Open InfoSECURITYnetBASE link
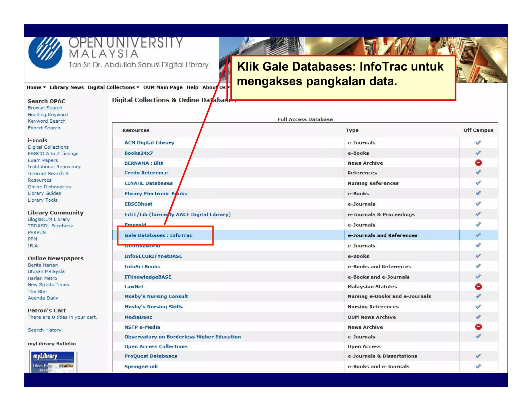This screenshot has height=411, width=532. point(153,256)
